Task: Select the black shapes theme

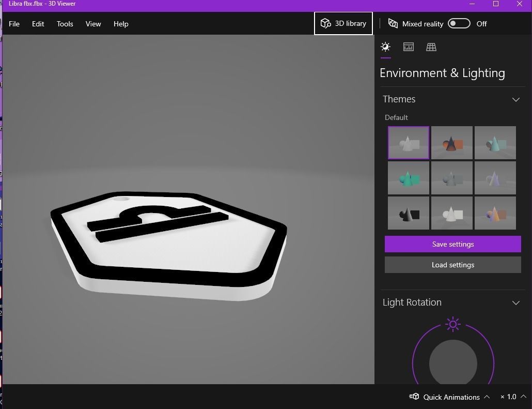Action: coord(409,213)
